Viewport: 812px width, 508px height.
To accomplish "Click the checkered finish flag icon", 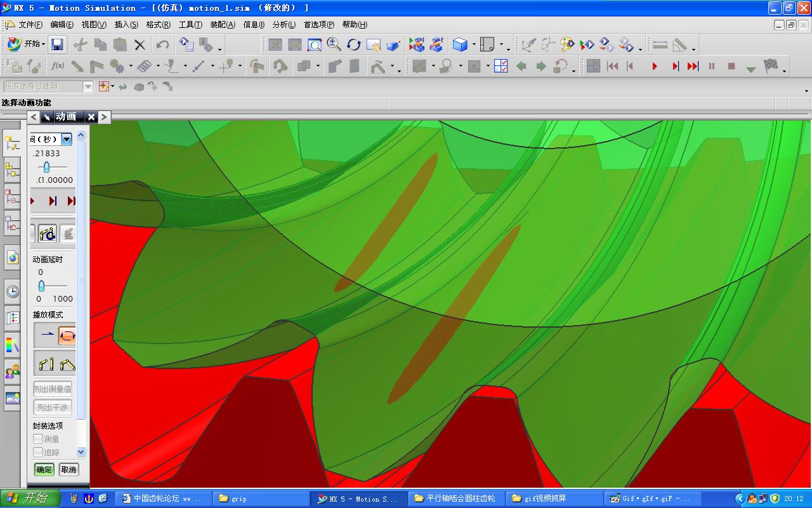I will pos(771,65).
